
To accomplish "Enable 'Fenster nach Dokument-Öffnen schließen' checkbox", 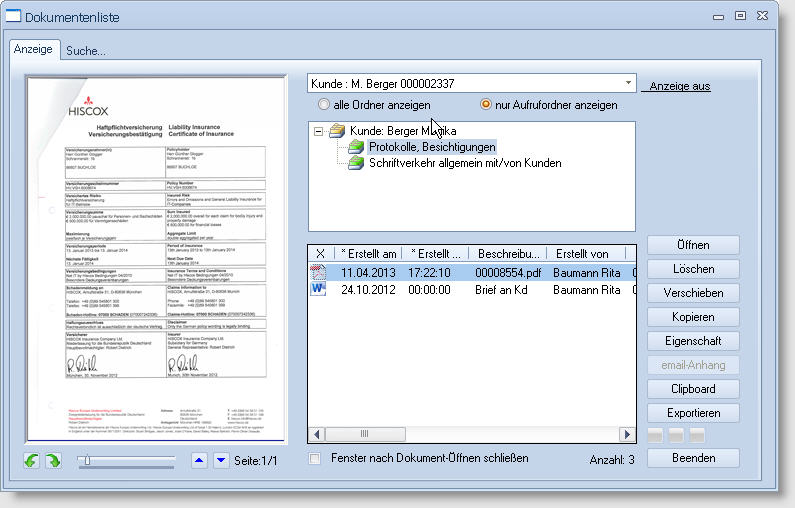I will pos(316,459).
